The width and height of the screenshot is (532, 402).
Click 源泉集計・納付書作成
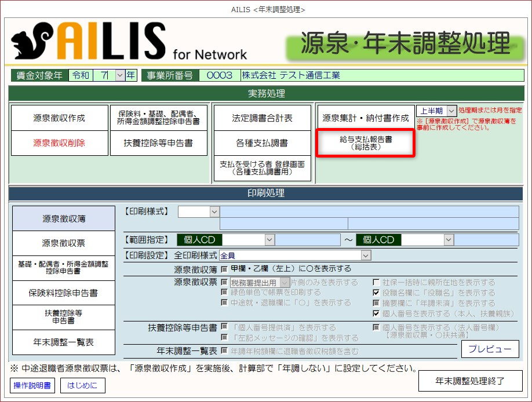point(365,118)
